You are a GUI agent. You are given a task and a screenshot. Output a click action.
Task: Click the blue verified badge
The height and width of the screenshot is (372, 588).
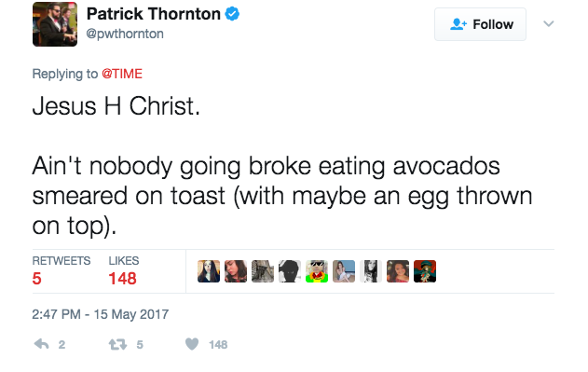[232, 14]
